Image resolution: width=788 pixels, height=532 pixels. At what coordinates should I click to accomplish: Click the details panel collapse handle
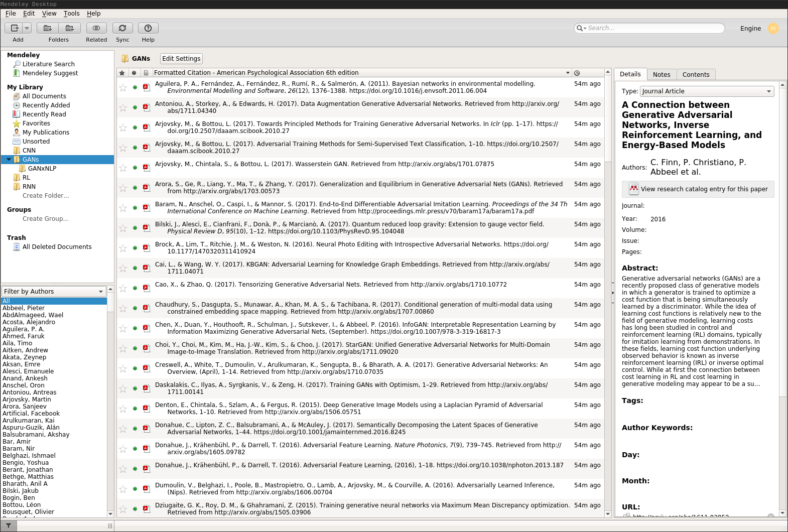pyautogui.click(x=613, y=293)
